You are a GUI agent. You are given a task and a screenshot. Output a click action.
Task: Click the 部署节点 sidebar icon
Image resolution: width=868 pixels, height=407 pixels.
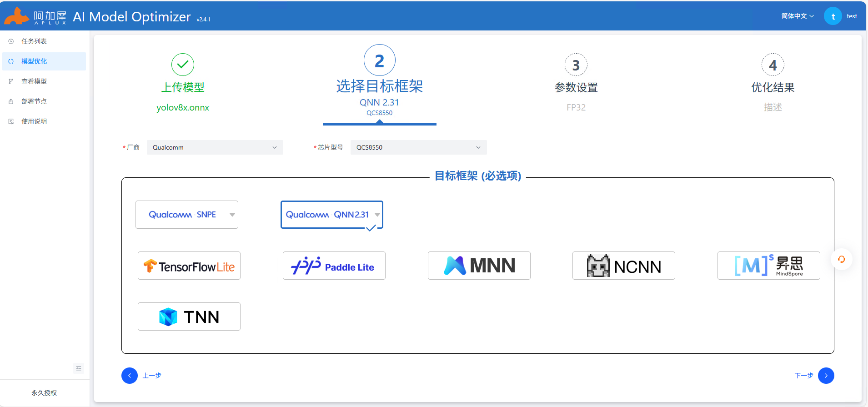[x=11, y=101]
